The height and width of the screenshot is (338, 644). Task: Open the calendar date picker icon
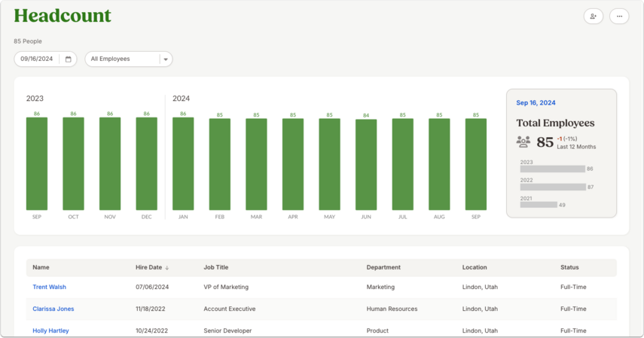[x=69, y=59]
